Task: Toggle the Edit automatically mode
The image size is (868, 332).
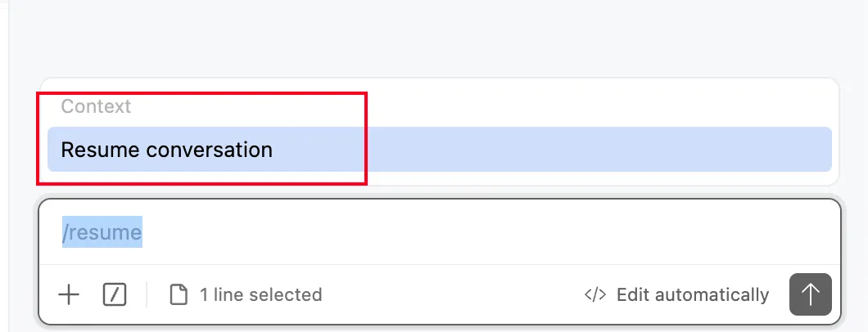Action: pos(676,294)
